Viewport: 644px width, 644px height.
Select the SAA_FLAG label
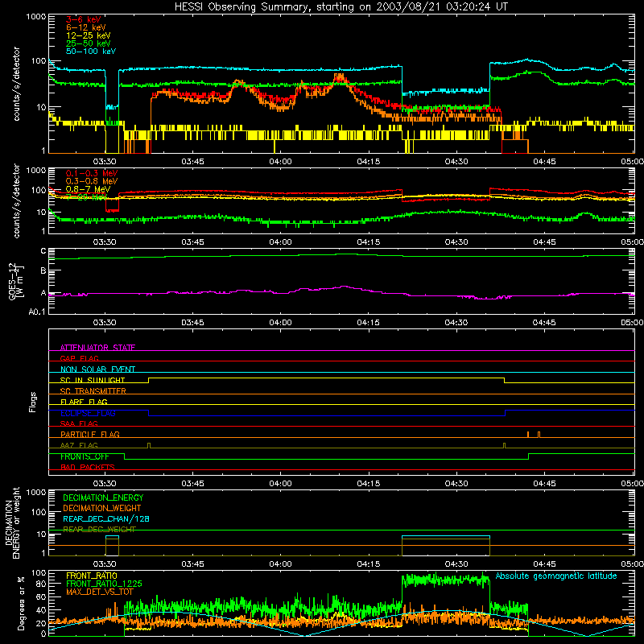(79, 423)
